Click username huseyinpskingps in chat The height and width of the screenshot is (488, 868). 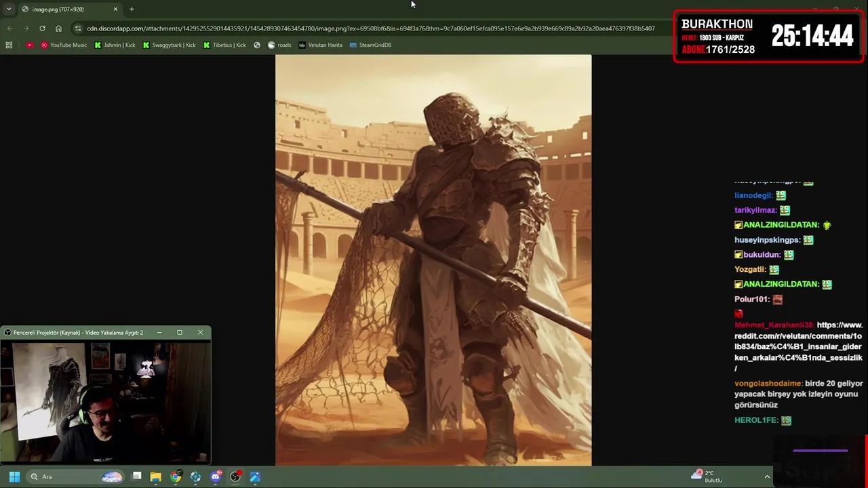767,240
